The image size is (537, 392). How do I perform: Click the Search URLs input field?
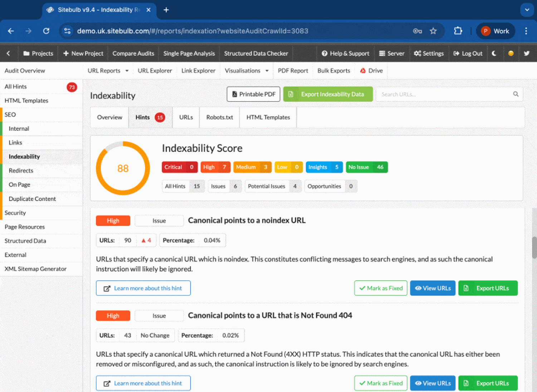[x=444, y=94]
